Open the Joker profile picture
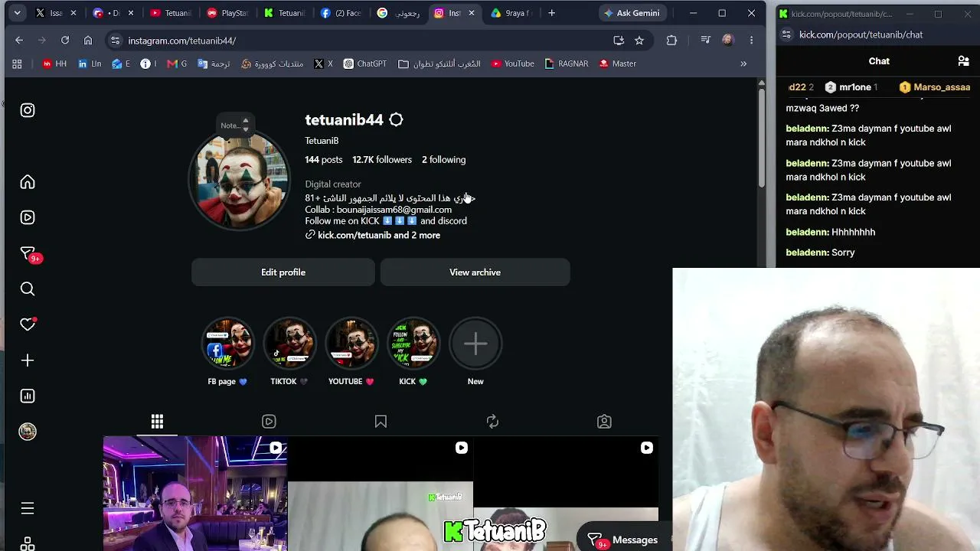Viewport: 980px width, 551px height. [240, 179]
